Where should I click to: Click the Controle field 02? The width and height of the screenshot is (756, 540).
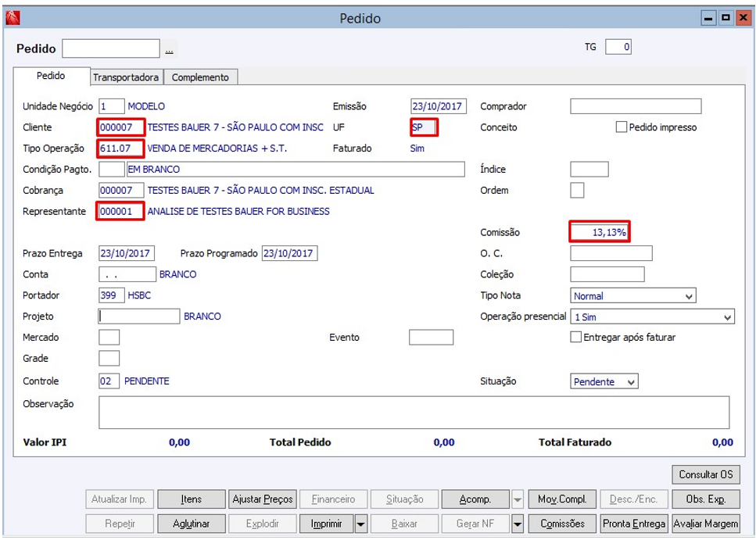pyautogui.click(x=109, y=381)
